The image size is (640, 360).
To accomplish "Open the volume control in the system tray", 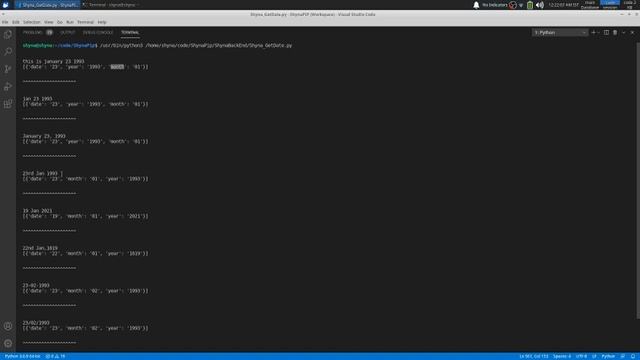I will (x=540, y=5).
